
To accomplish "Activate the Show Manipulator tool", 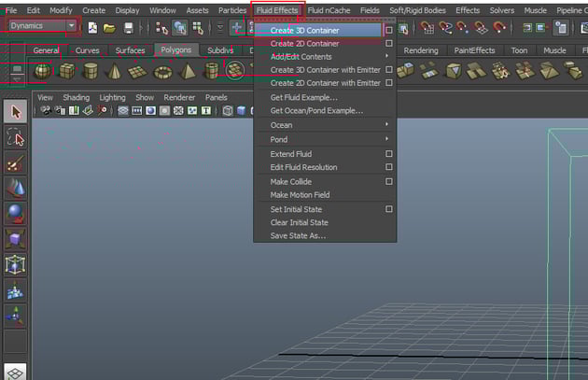I will [x=15, y=316].
